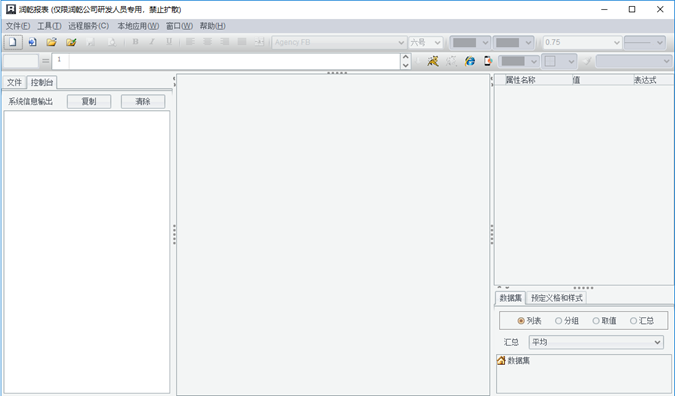Open the 本地应用(W) menu
The height and width of the screenshot is (396, 675).
138,26
